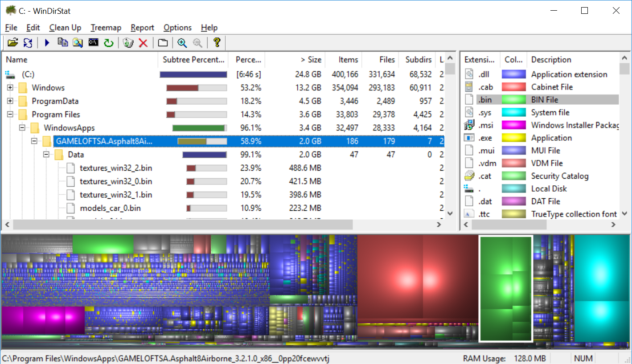Click the Data folder icon
632x364 pixels.
pos(59,155)
